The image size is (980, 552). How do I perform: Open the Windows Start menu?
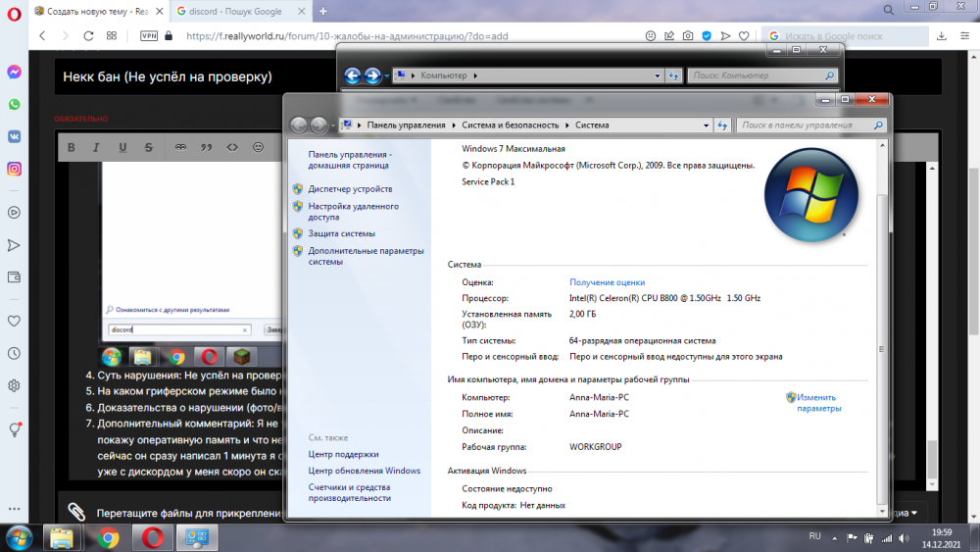click(x=19, y=537)
